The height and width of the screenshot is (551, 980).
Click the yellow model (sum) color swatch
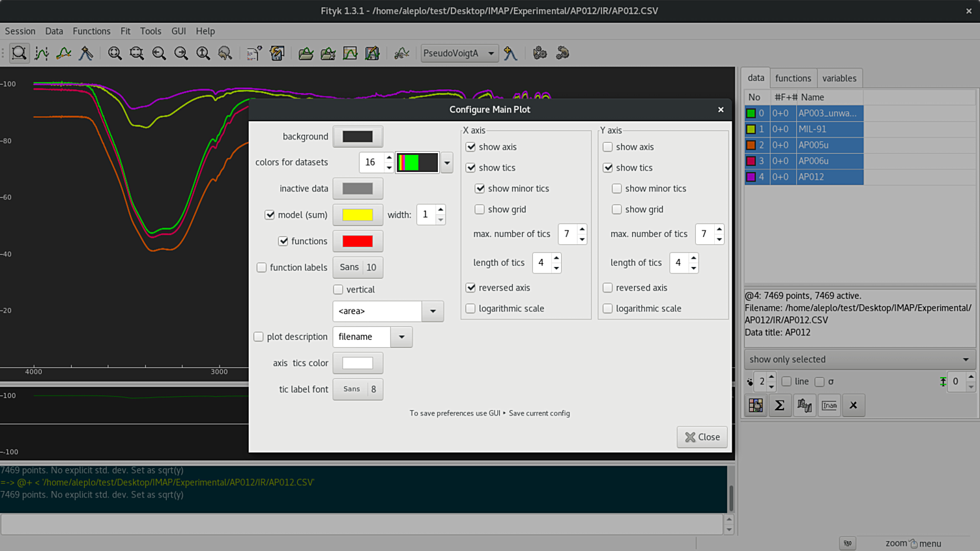coord(358,215)
